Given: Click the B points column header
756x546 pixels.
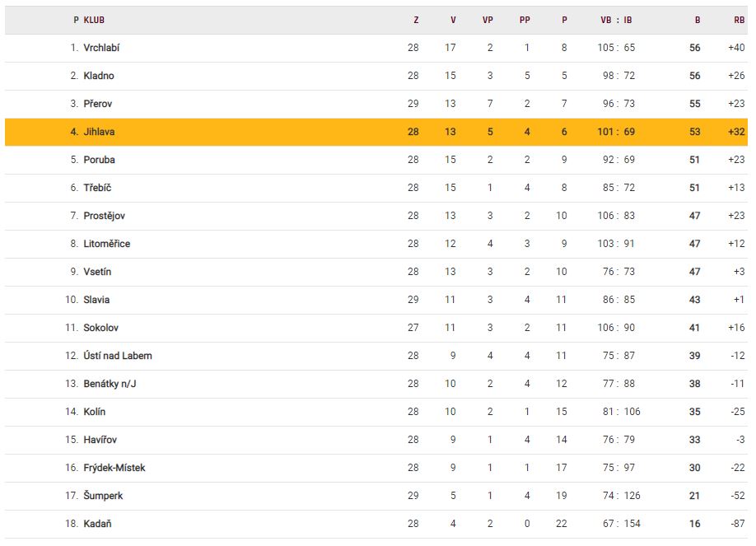Looking at the screenshot, I should point(697,20).
